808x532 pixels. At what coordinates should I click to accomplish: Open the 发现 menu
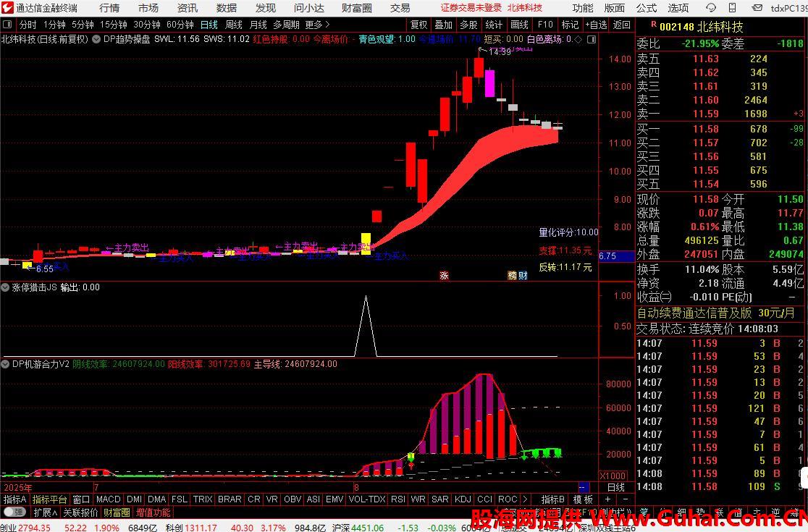point(266,8)
